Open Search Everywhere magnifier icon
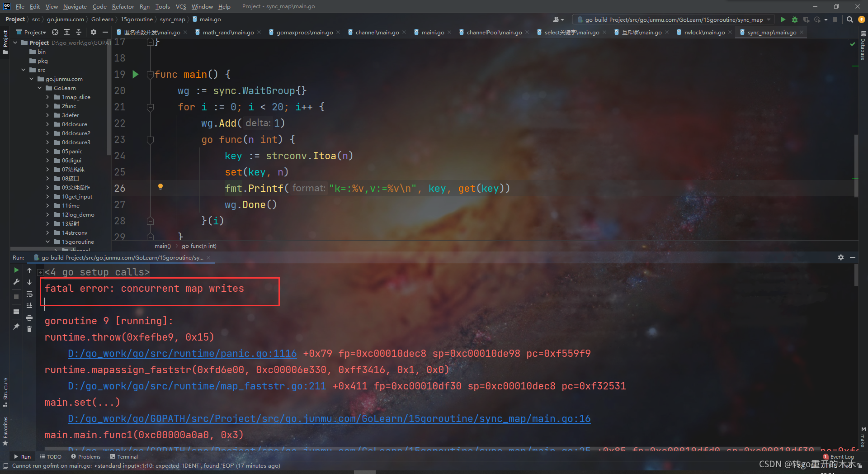The width and height of the screenshot is (868, 474). tap(849, 19)
